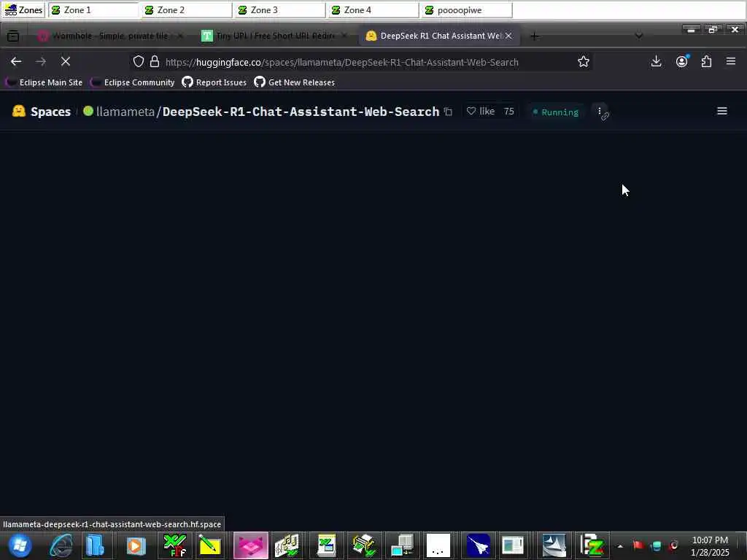
Task: Go back to the previous page
Action: (x=16, y=61)
